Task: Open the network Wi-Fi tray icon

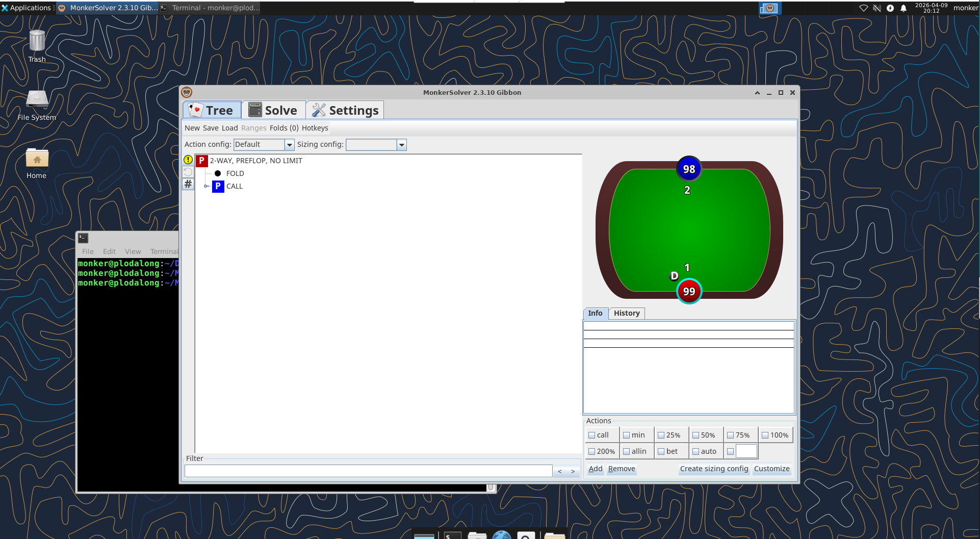Action: pyautogui.click(x=863, y=8)
